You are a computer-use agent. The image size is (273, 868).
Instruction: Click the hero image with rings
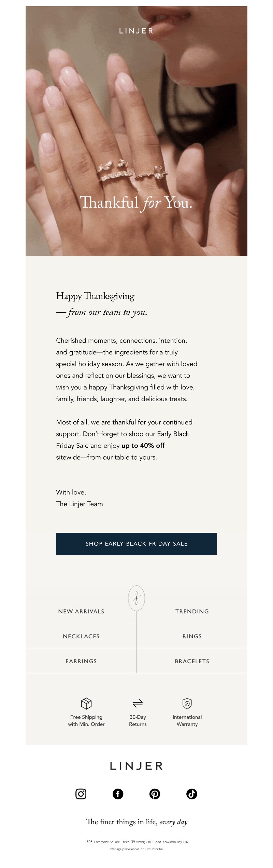point(136,137)
